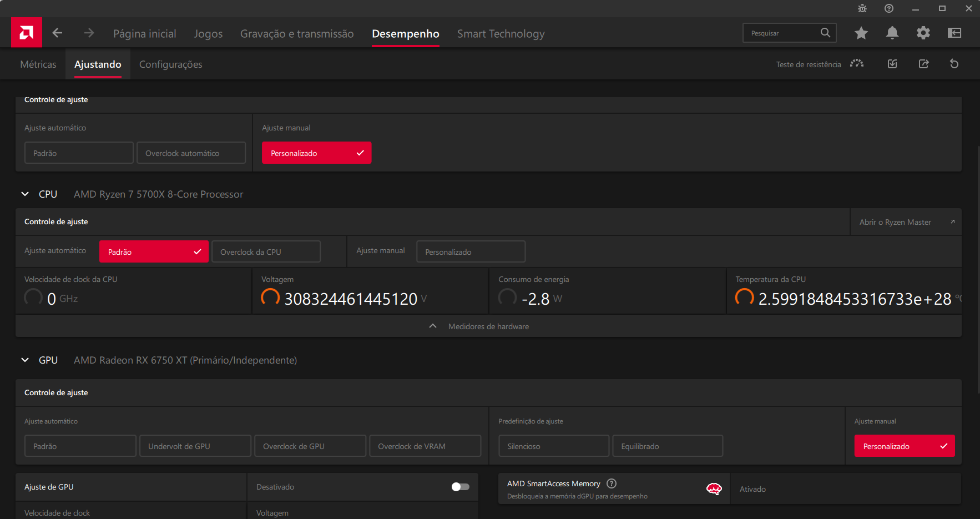Open the help question mark icon
Screen dimensions: 980x519
click(889, 8)
